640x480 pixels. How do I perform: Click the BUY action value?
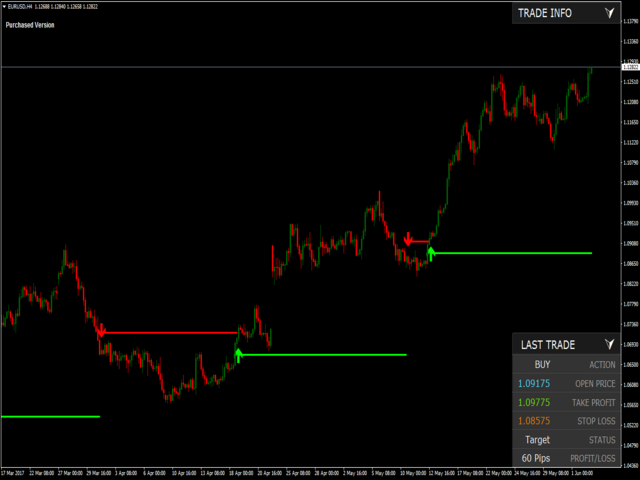[x=542, y=364]
